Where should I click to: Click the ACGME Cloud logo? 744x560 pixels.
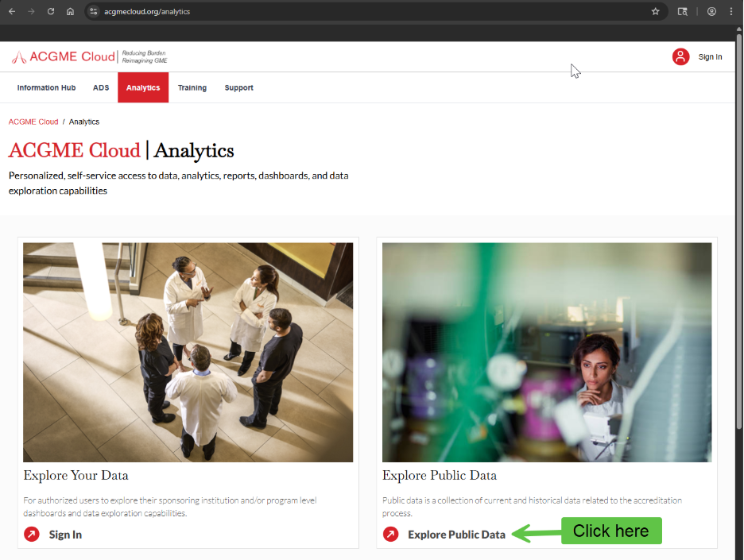[89, 57]
